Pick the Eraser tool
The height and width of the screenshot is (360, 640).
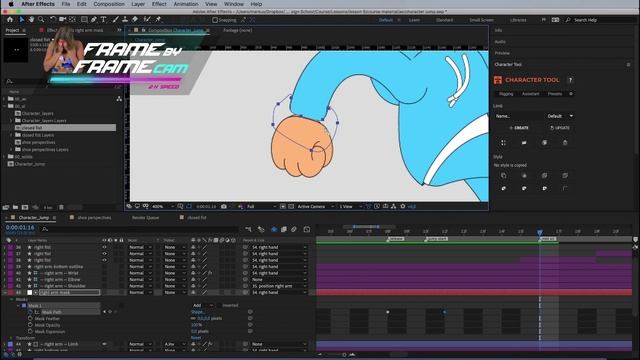click(x=135, y=20)
